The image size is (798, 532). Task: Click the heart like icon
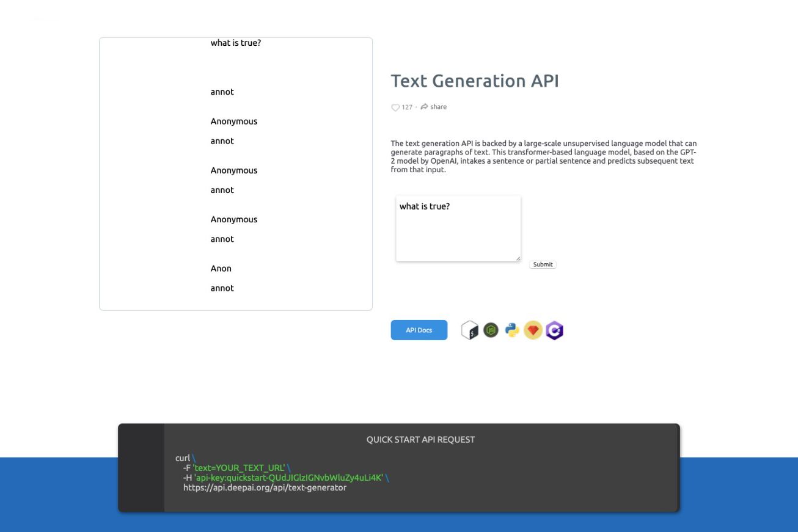[x=395, y=107]
